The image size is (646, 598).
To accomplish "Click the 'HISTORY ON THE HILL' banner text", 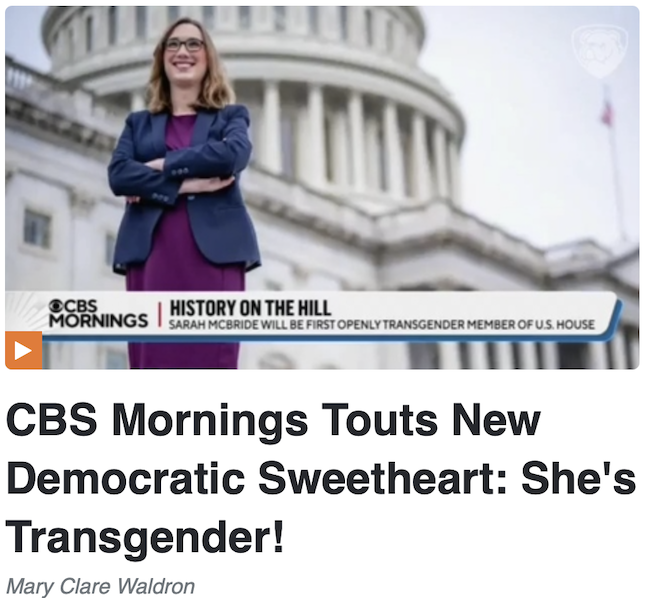I will (250, 308).
